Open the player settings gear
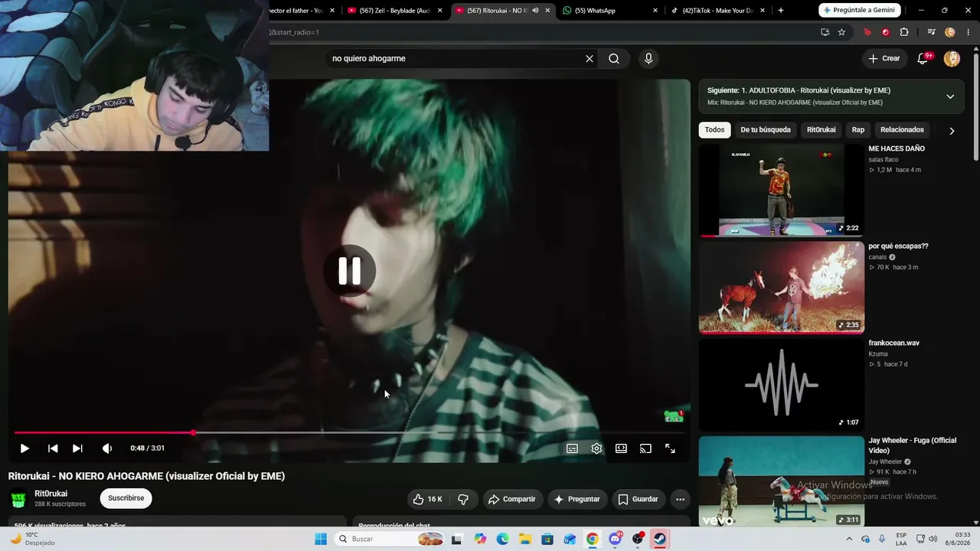Image resolution: width=980 pixels, height=551 pixels. [x=596, y=448]
